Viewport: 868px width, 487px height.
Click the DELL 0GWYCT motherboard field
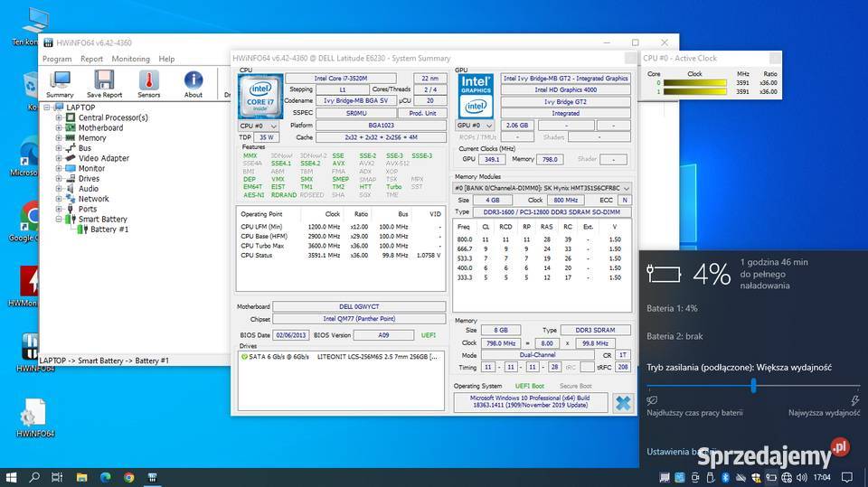coord(359,306)
